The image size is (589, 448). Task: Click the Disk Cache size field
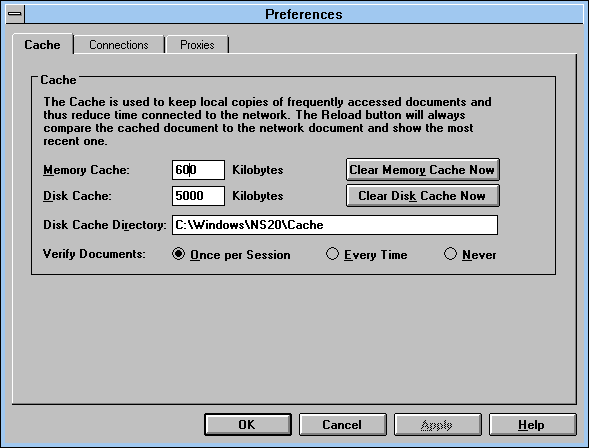198,196
